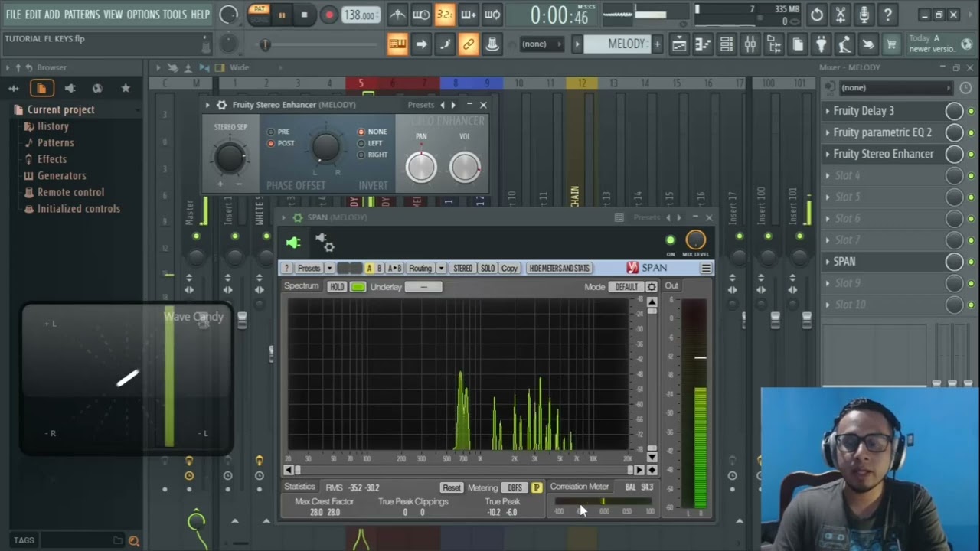Click the STEREO SEP knob
980x551 pixels.
230,157
